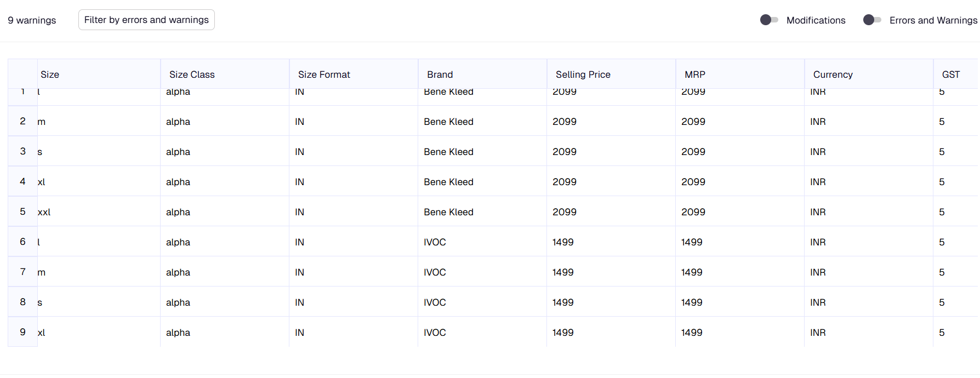980x378 pixels.
Task: Click IVOC brand cell in row 7
Action: click(x=435, y=272)
